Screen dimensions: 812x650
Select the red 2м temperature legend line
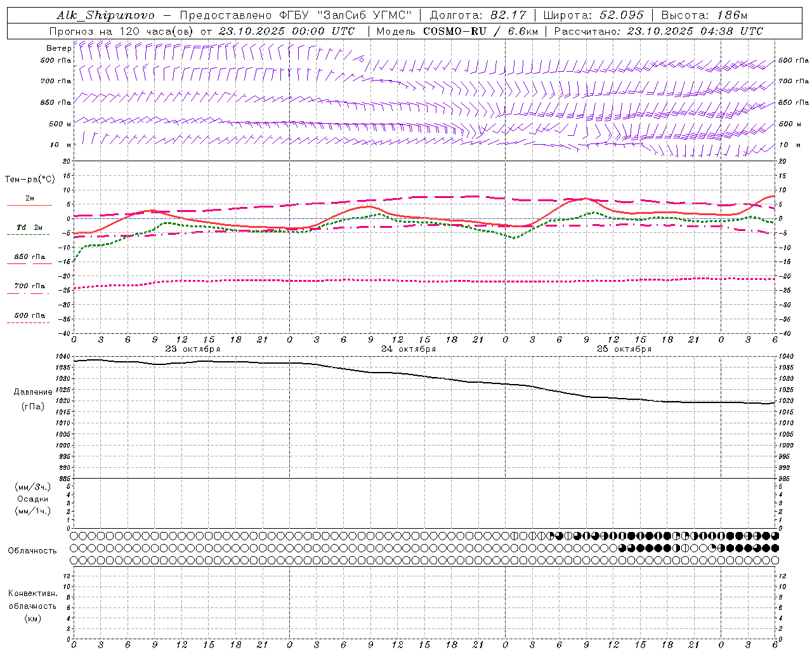click(x=29, y=205)
